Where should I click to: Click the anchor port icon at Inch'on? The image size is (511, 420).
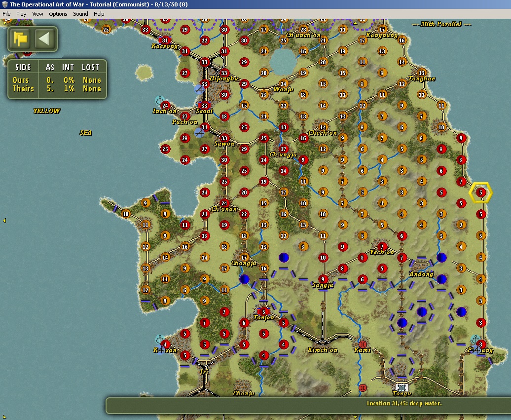tap(159, 100)
